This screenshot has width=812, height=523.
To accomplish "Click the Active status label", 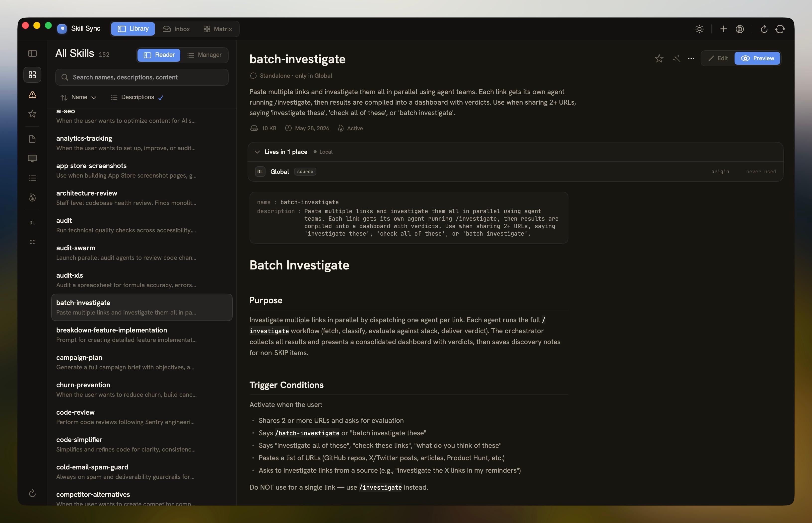I will tap(354, 128).
